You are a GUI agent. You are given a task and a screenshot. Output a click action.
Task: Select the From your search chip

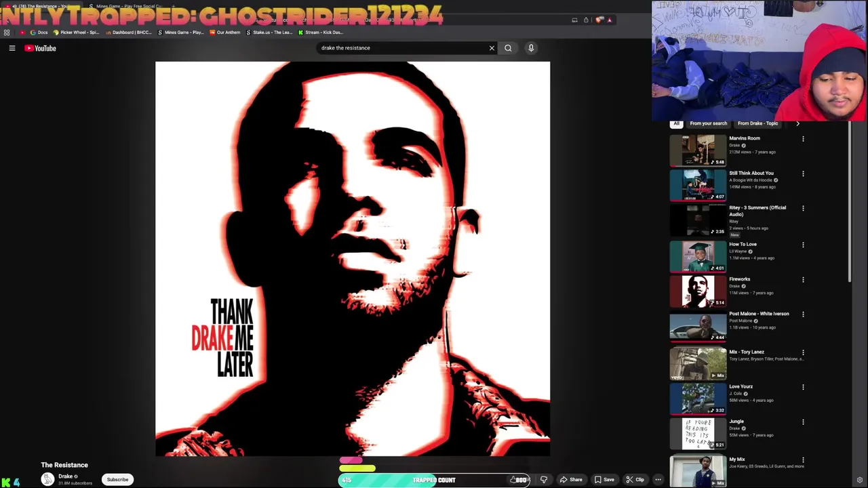click(x=708, y=123)
